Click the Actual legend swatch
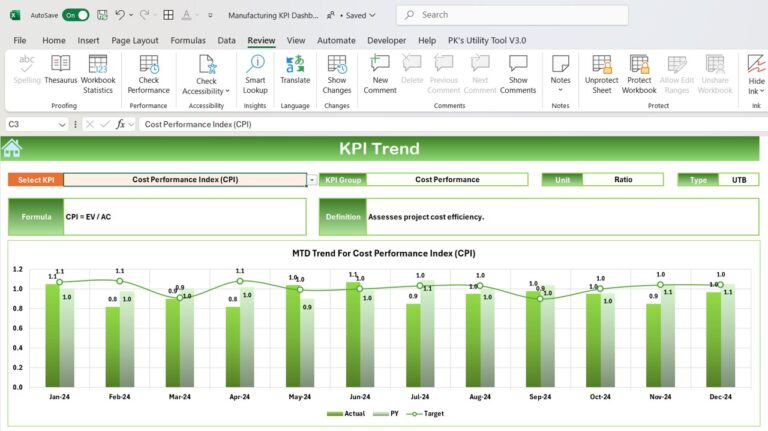The width and height of the screenshot is (768, 431). pyautogui.click(x=335, y=414)
